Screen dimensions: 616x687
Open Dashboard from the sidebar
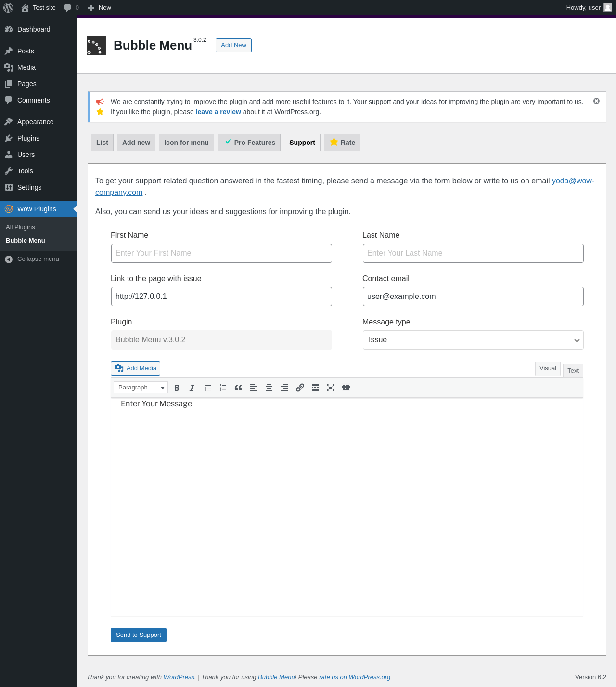[38, 29]
